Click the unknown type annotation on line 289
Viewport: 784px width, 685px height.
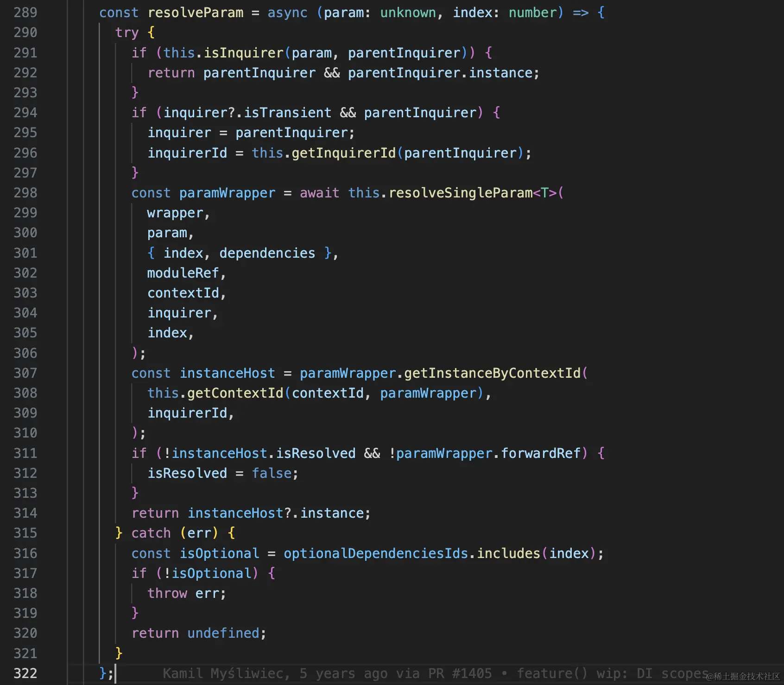coord(408,13)
